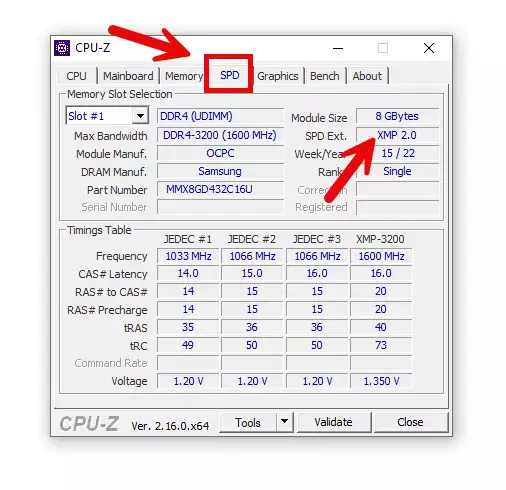Select the SPD tab
Image resolution: width=506 pixels, height=490 pixels.
[x=229, y=75]
